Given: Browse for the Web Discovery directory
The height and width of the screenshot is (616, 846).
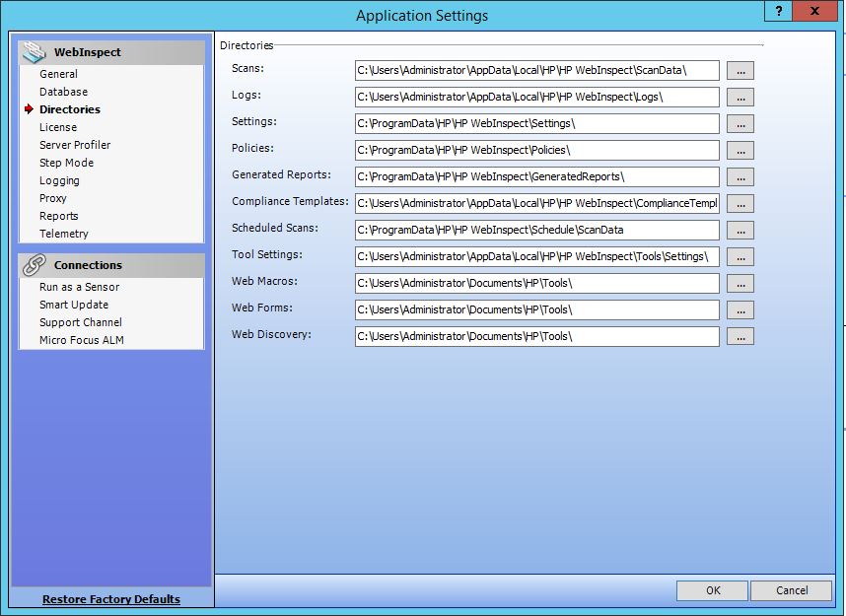Looking at the screenshot, I should (739, 336).
